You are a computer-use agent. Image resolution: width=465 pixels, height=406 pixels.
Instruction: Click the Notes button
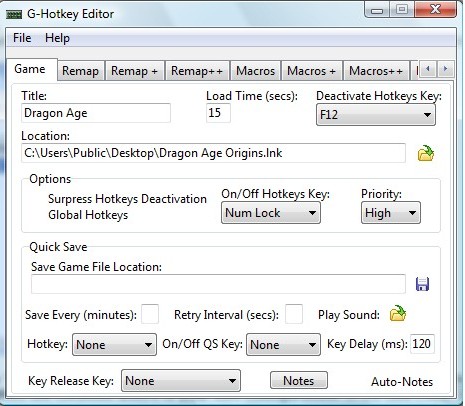tap(299, 381)
